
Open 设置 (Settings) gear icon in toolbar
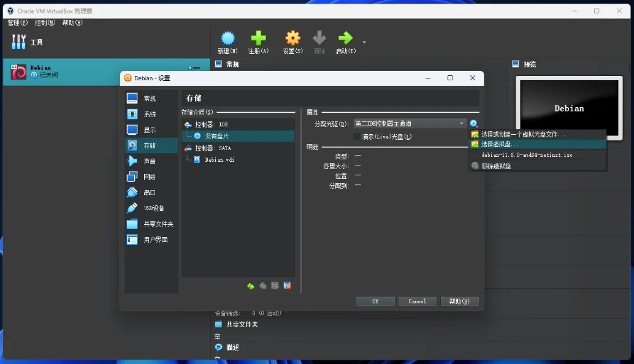tap(292, 39)
